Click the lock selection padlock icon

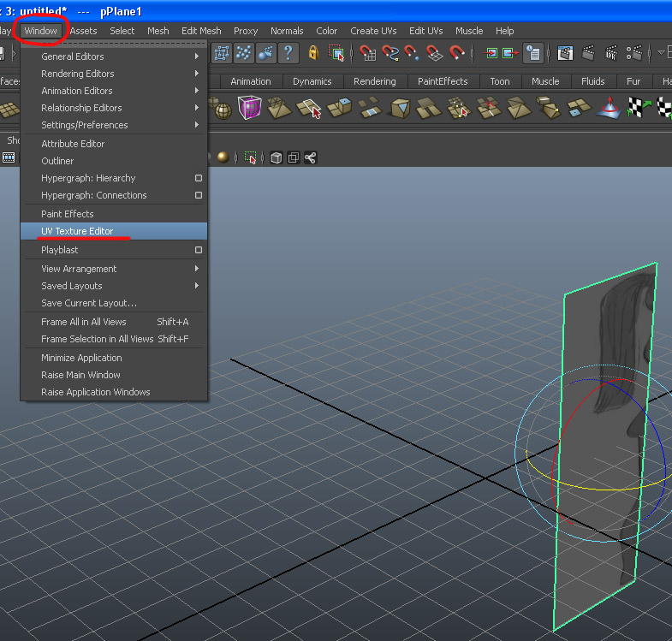coord(314,53)
